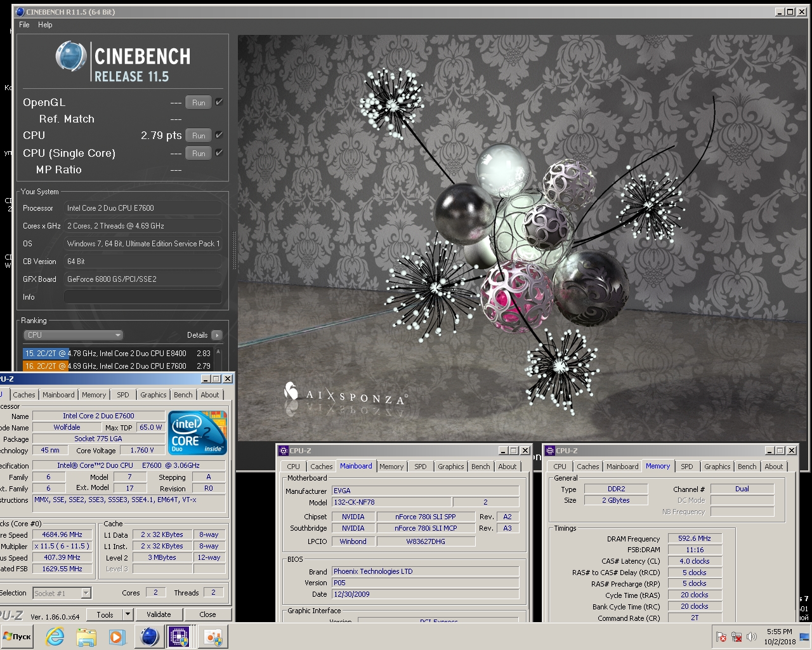This screenshot has width=812, height=650.
Task: Click the Cinebench title bar app icon
Action: (20, 11)
